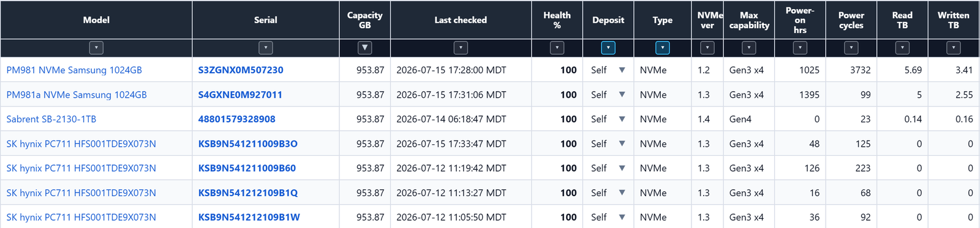Open PM981 NVMe Samsung 1024GB model link
The image size is (980, 228).
click(74, 70)
